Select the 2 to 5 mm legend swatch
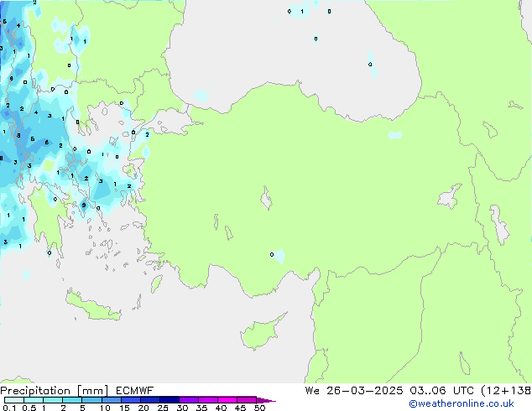This screenshot has height=411, width=532. click(x=72, y=400)
